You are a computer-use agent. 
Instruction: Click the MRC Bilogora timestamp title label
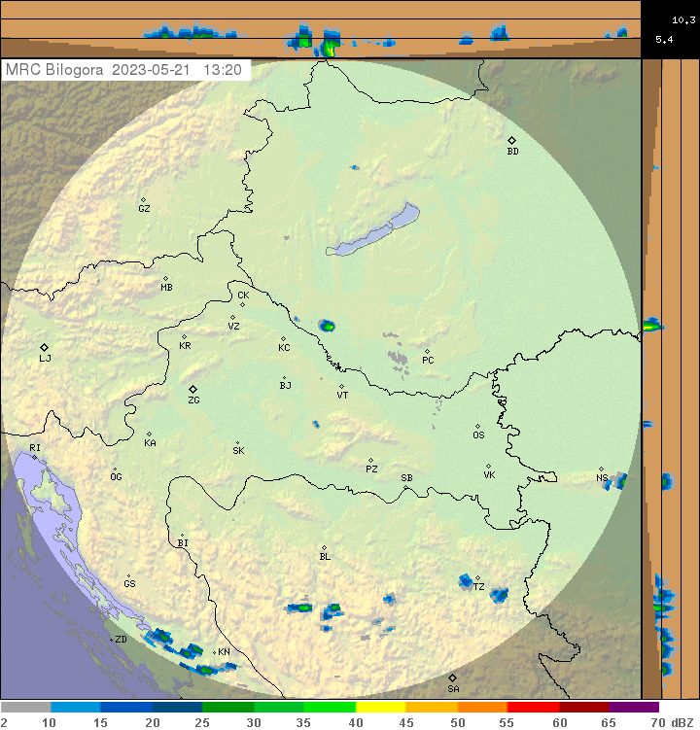124,70
